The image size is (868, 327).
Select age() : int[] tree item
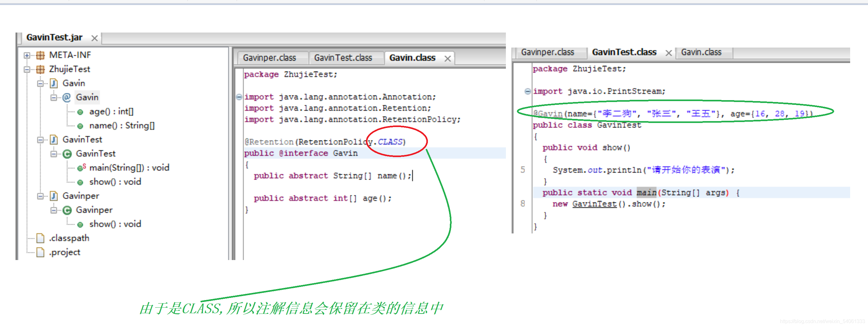(111, 111)
